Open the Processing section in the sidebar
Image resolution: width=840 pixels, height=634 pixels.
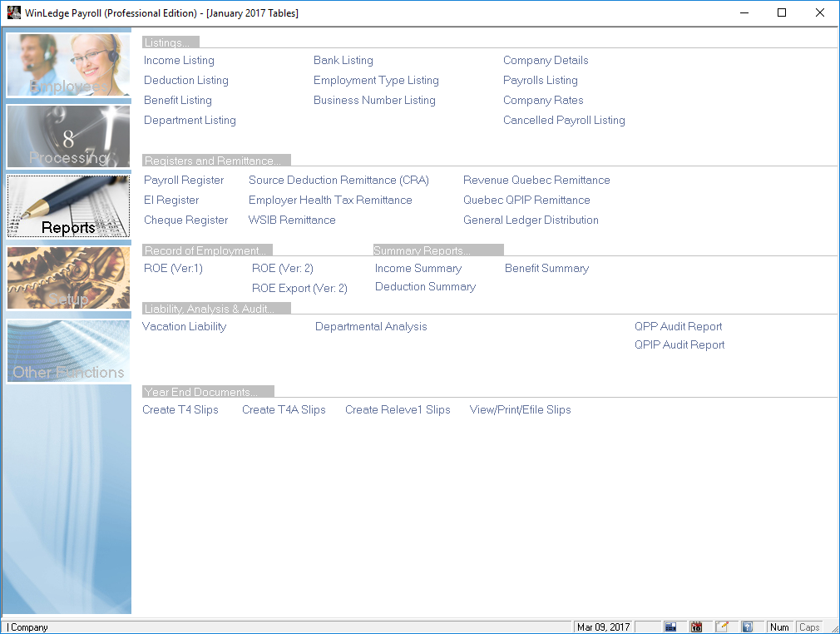[x=68, y=136]
